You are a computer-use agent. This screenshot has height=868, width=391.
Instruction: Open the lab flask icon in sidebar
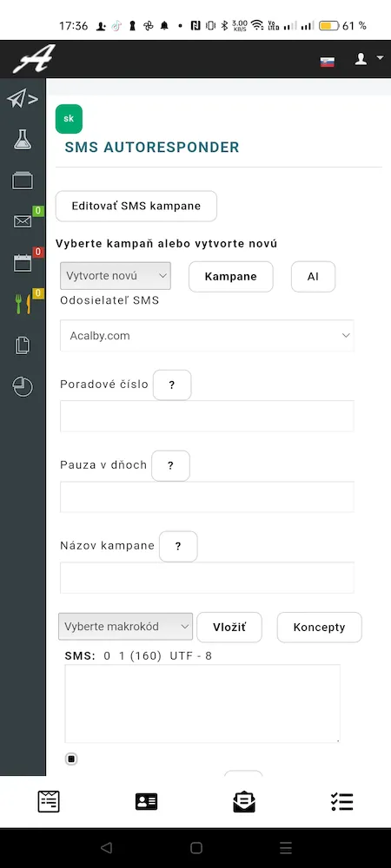click(23, 140)
